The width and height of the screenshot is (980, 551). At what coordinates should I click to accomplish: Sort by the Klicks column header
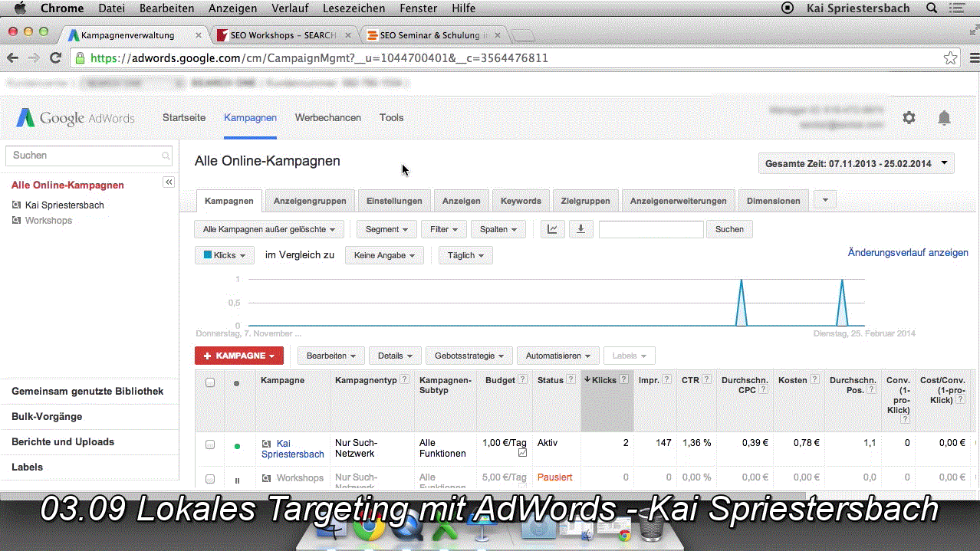tap(603, 379)
